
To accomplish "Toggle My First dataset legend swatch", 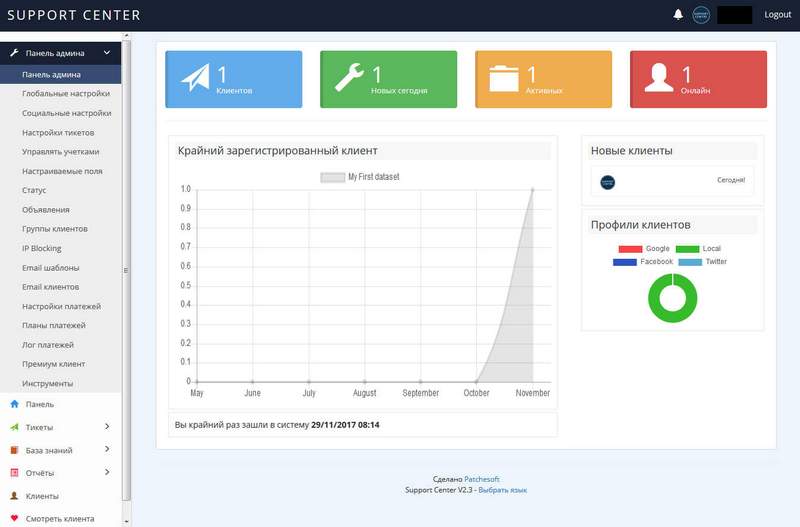I will pyautogui.click(x=332, y=177).
